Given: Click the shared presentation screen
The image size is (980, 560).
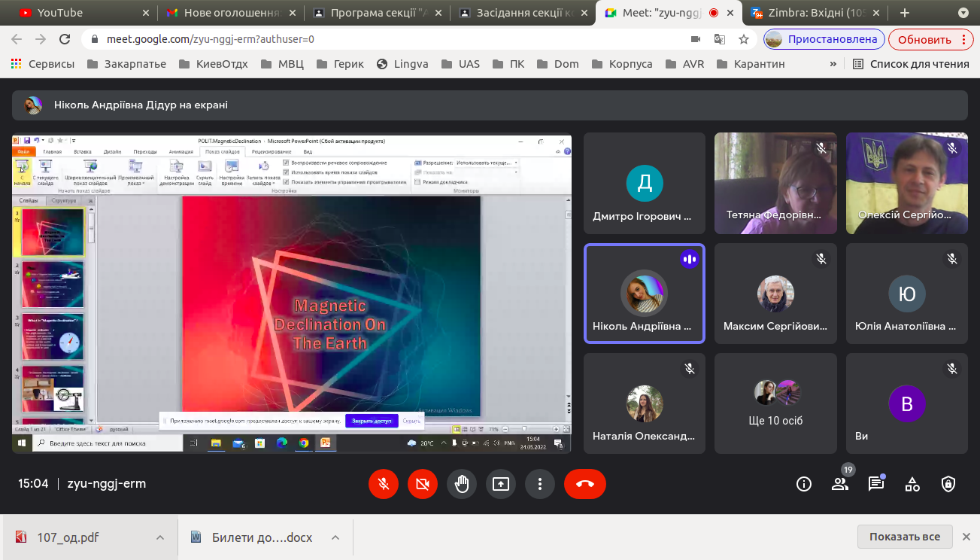Looking at the screenshot, I should point(292,294).
